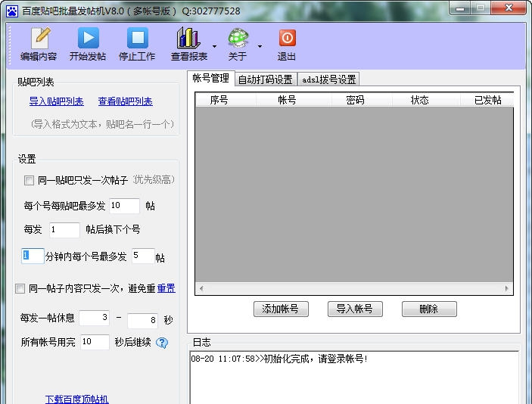Click the 重置 reset link
This screenshot has width=532, height=404.
pos(166,288)
